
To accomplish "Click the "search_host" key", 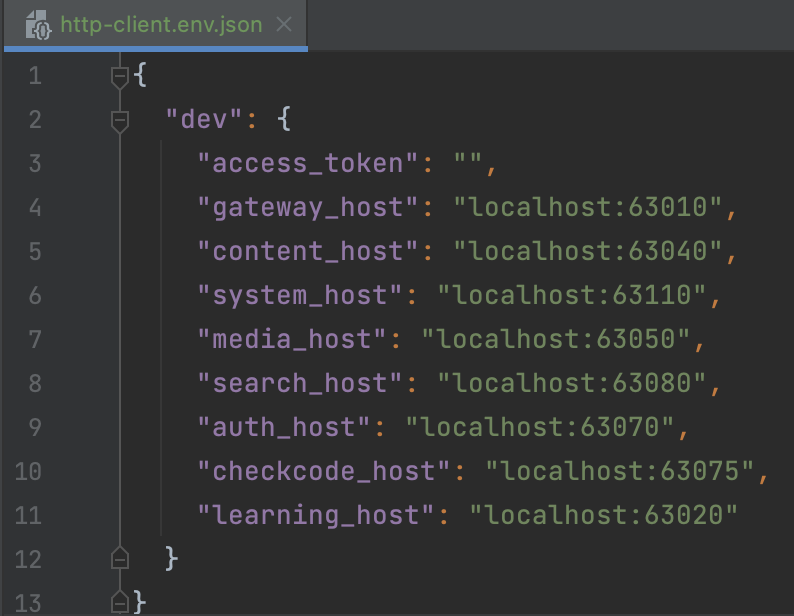I will [x=300, y=383].
